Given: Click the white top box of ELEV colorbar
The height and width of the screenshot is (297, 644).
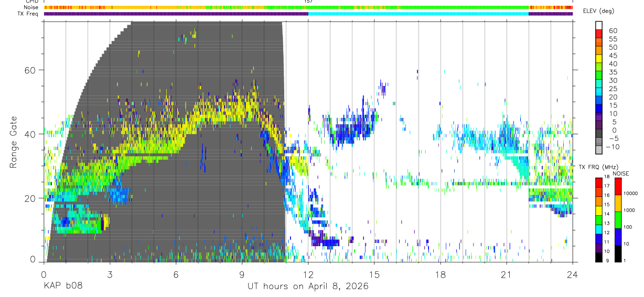Looking at the screenshot, I should tap(599, 24).
